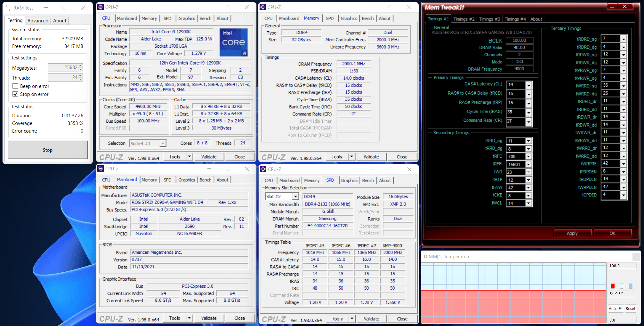
Task: Open the About tab in MemTweakIt
Action: (536, 19)
